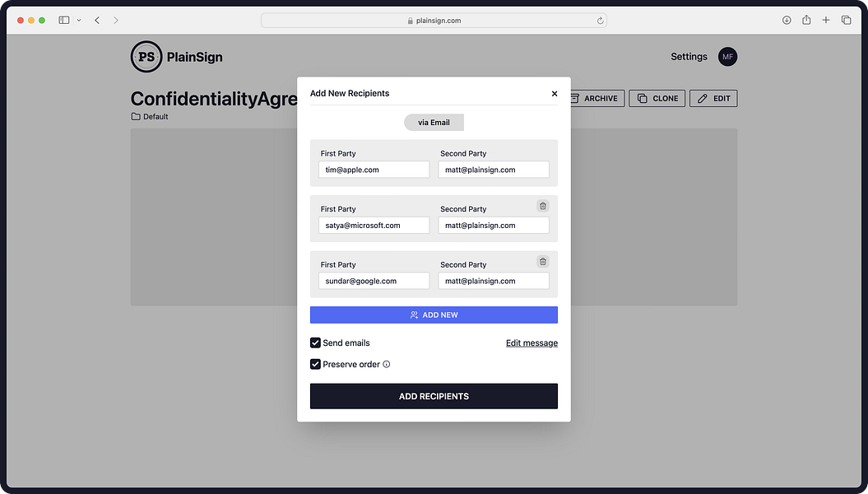Click the EDIT document button
The image size is (868, 494).
713,99
